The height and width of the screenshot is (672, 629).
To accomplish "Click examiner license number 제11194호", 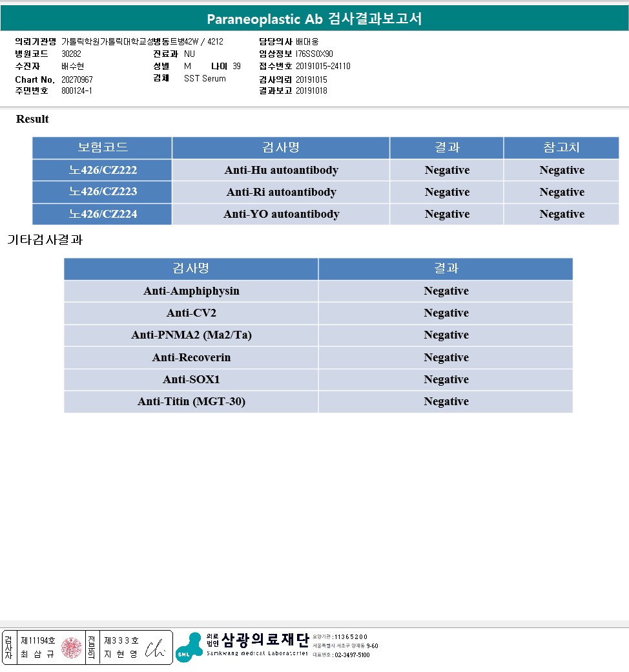I will pos(38,640).
